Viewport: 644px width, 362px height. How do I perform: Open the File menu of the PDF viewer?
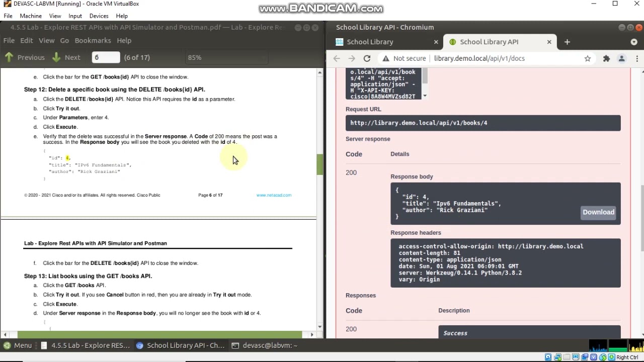pos(9,41)
